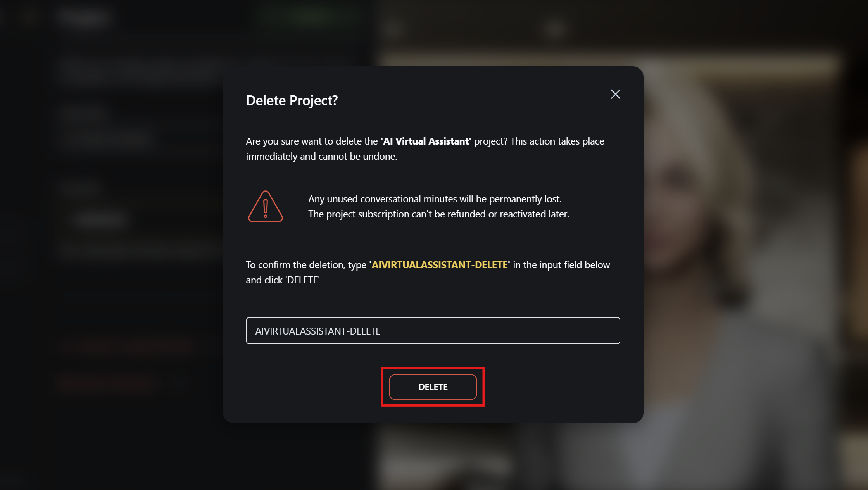The width and height of the screenshot is (868, 490).
Task: Click the blurred button in left panel
Action: point(100,220)
